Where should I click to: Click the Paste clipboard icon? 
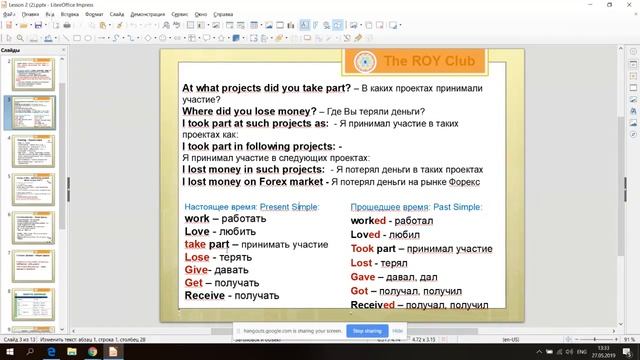pos(103,25)
